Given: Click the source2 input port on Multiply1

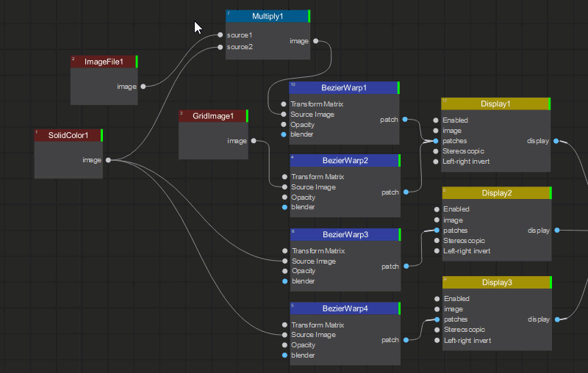Looking at the screenshot, I should [x=220, y=47].
